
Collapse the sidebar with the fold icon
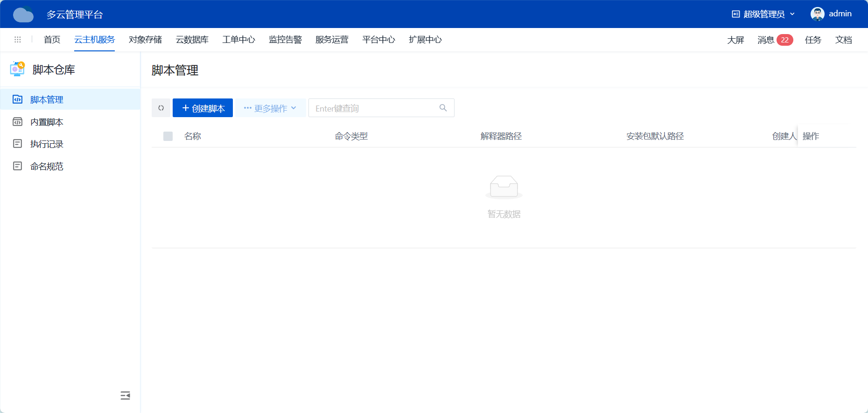(125, 395)
